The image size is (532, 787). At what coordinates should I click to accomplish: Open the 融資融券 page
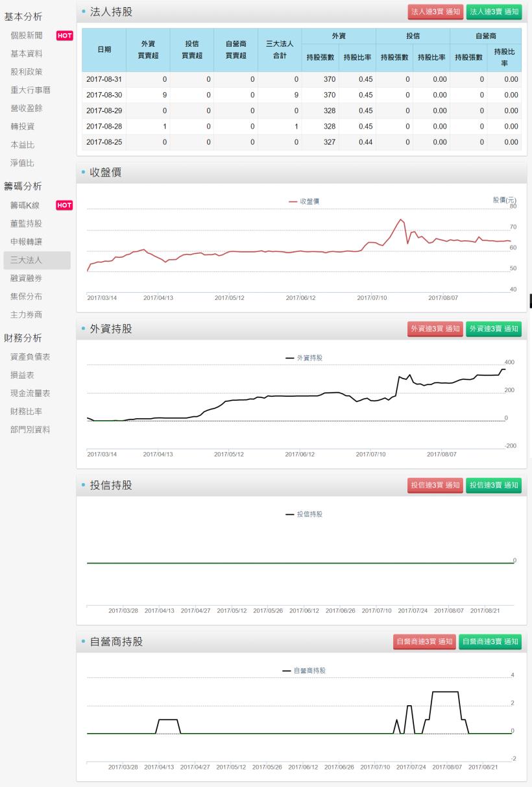(x=27, y=279)
